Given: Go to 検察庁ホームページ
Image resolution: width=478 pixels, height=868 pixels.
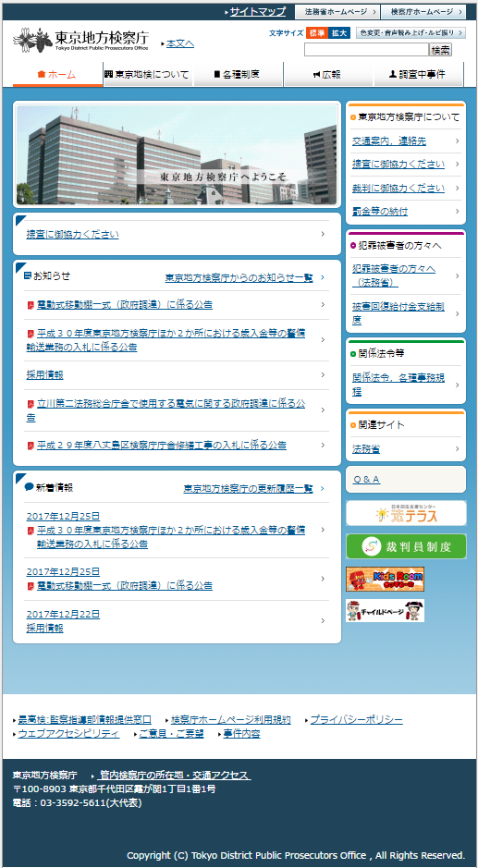Looking at the screenshot, I should click(x=423, y=12).
